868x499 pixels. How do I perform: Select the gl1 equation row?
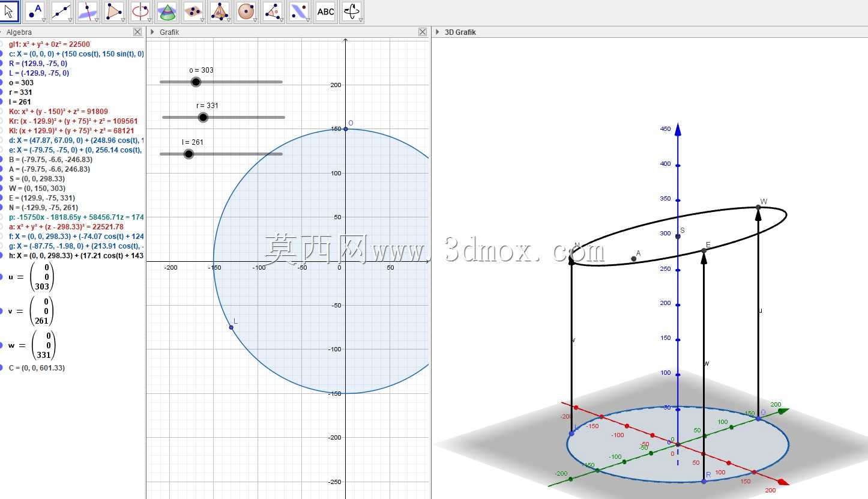click(x=49, y=44)
